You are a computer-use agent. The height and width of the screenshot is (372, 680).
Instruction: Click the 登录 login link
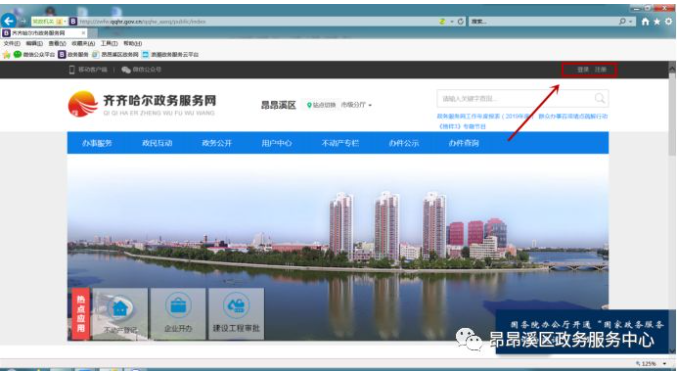pyautogui.click(x=583, y=69)
